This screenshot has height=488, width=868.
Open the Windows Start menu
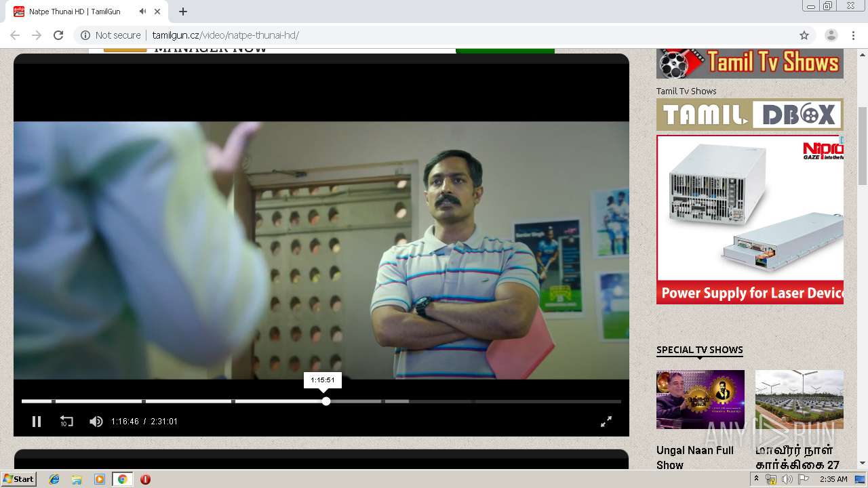tap(18, 479)
